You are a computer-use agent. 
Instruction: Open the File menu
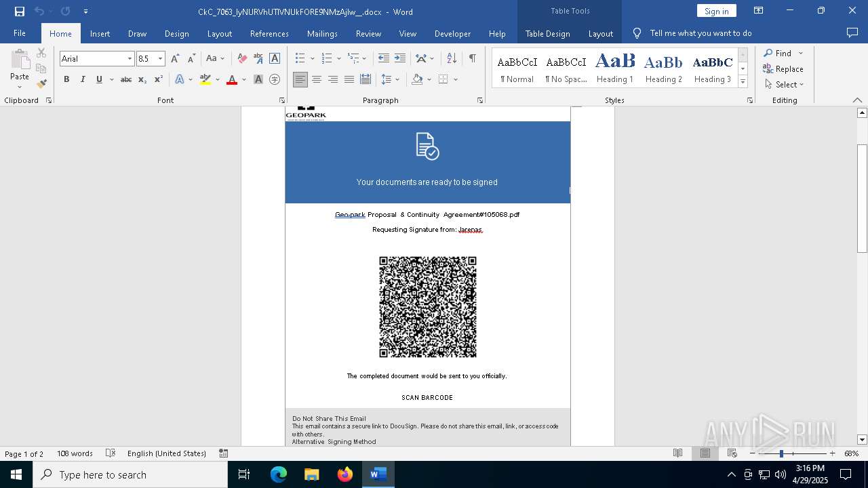(x=20, y=33)
